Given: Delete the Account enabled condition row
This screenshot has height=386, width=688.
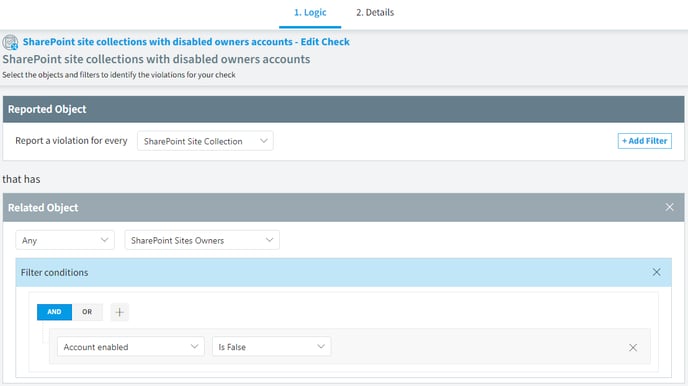Looking at the screenshot, I should [633, 348].
